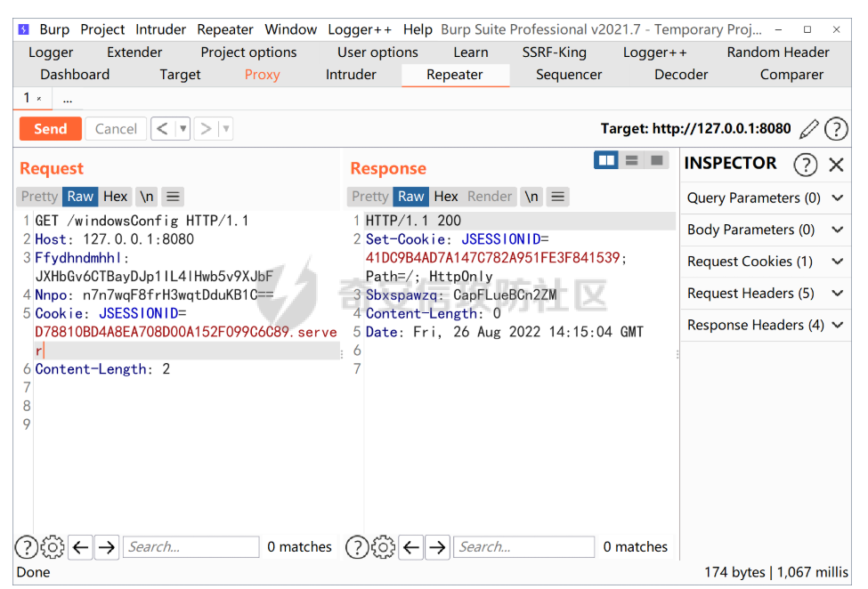
Task: Open the SSRF-King tab
Action: click(x=554, y=52)
